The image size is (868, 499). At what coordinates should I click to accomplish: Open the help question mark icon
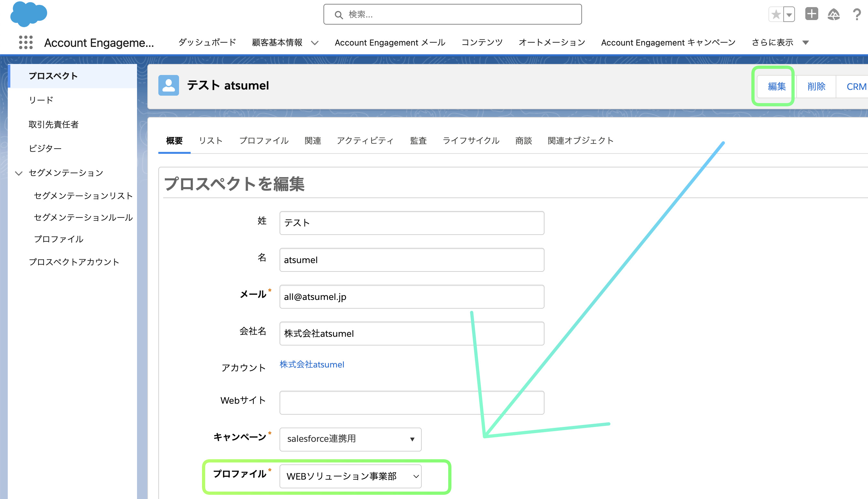coord(856,15)
